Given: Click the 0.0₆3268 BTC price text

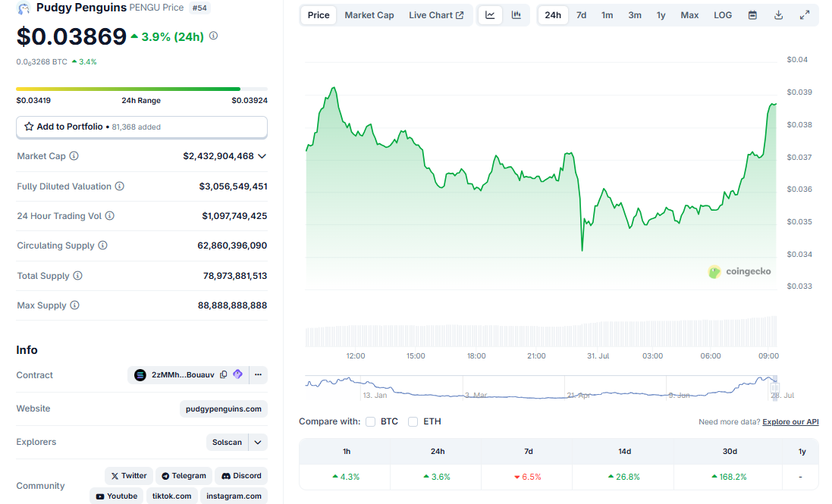Looking at the screenshot, I should click(42, 62).
